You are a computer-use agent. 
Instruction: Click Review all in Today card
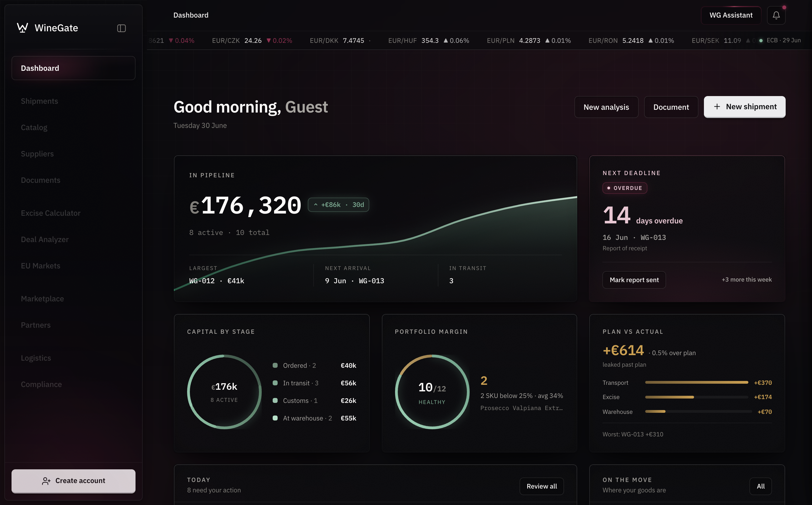point(541,486)
